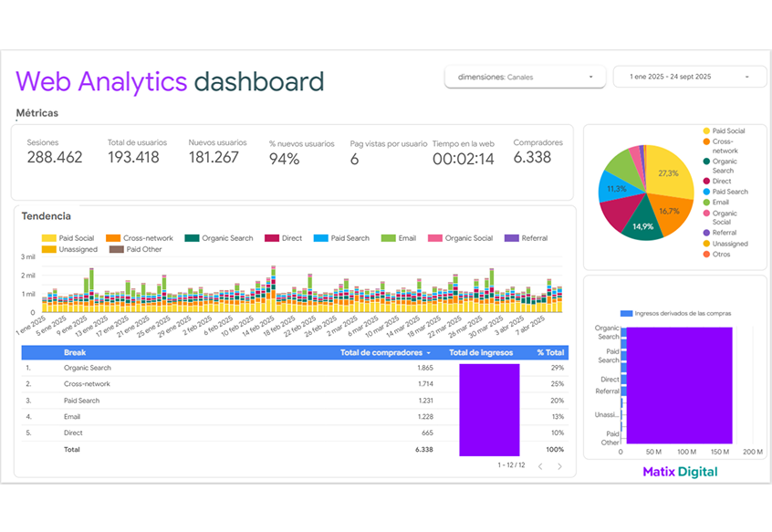
Task: Go to next table page arrow
Action: click(559, 466)
